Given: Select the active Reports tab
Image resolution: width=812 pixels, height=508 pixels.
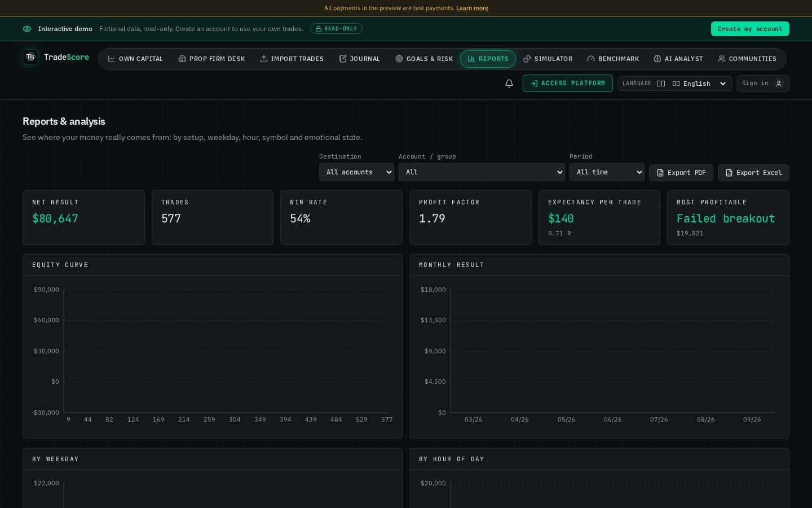Looking at the screenshot, I should pyautogui.click(x=488, y=59).
